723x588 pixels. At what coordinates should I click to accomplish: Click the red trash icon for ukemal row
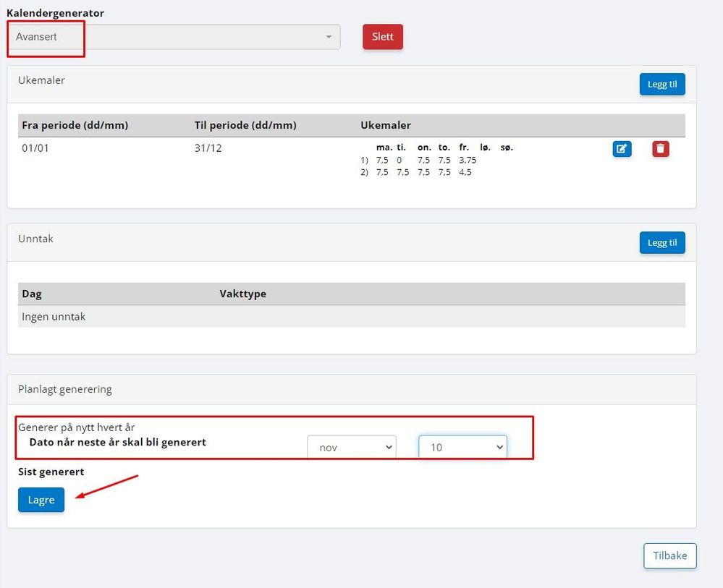(660, 149)
